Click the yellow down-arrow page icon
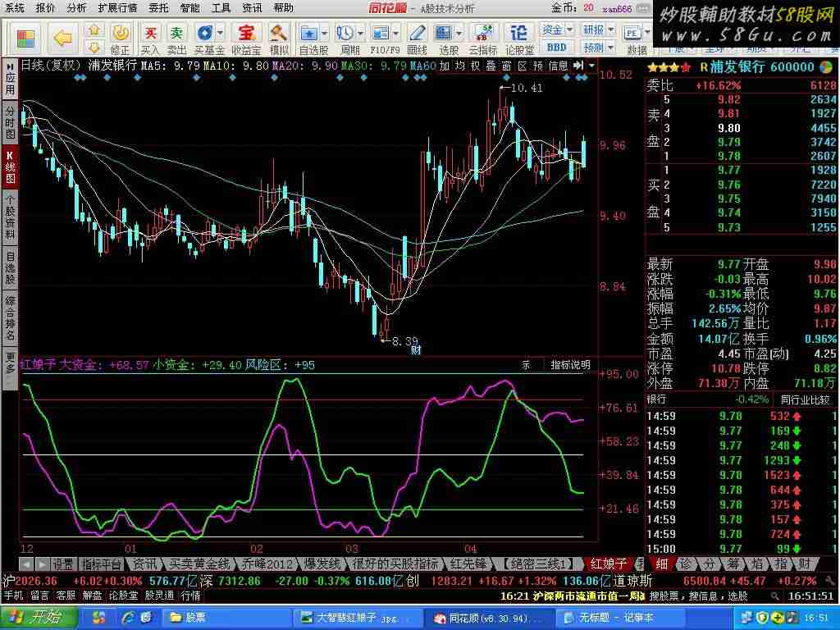The height and width of the screenshot is (630, 840). [94, 47]
